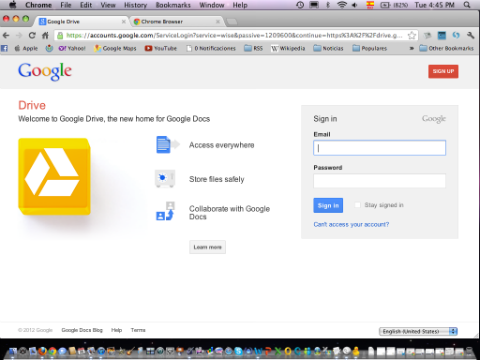Screen dimensions: 480x360
Task: Open the Wi-Fi status menu
Action: click(x=342, y=5)
